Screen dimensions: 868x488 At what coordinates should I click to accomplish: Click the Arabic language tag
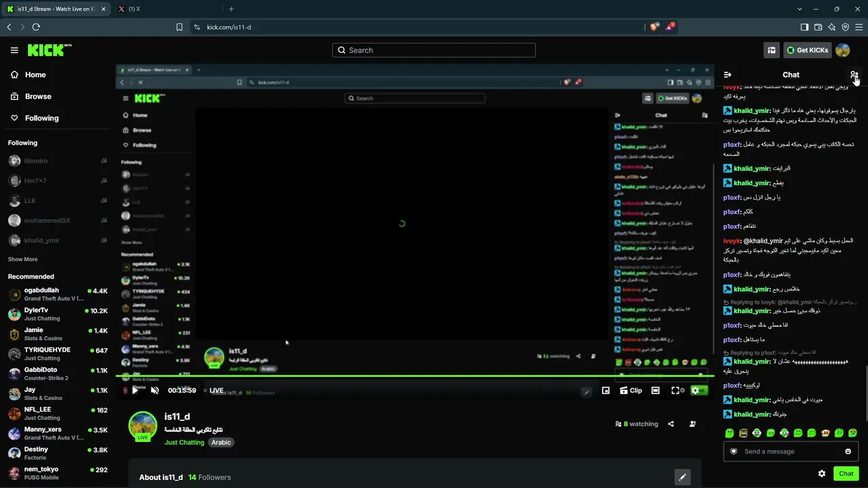click(221, 443)
